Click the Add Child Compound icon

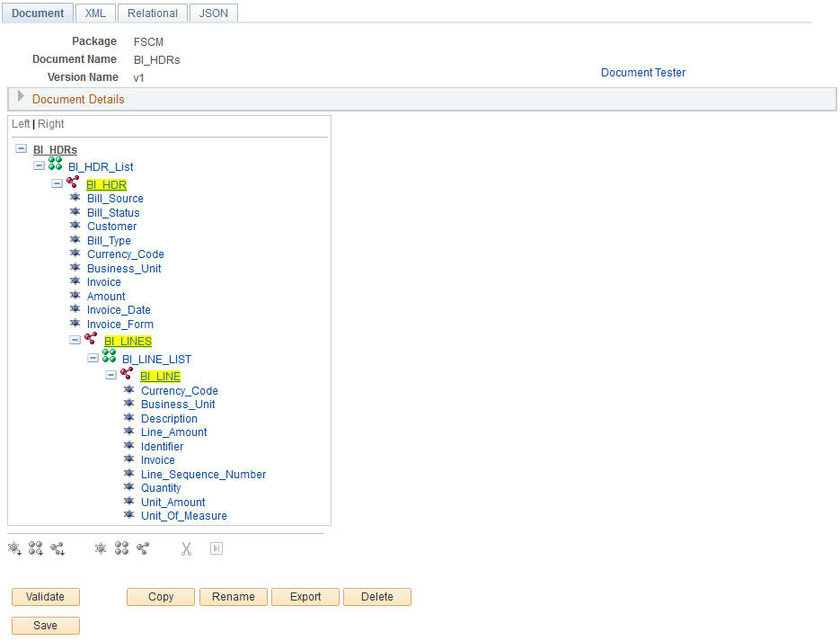click(x=57, y=548)
